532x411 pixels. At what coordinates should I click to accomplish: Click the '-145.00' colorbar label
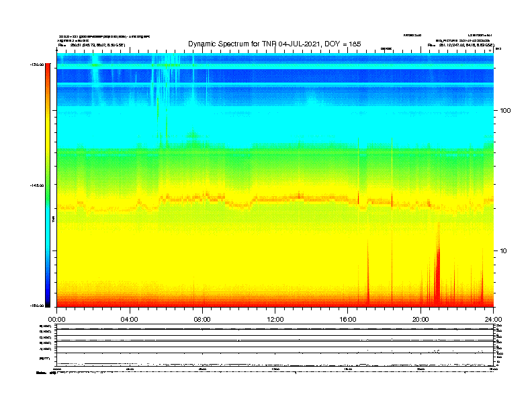[37, 185]
